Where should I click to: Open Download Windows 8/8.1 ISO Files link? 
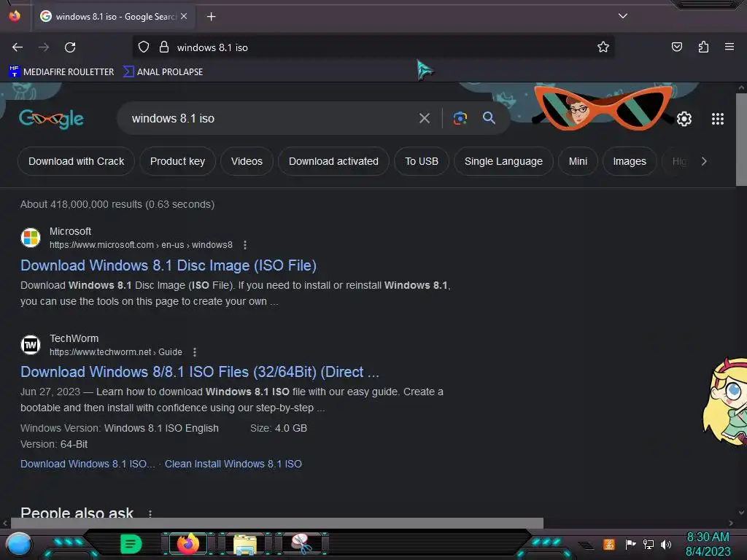[200, 372]
